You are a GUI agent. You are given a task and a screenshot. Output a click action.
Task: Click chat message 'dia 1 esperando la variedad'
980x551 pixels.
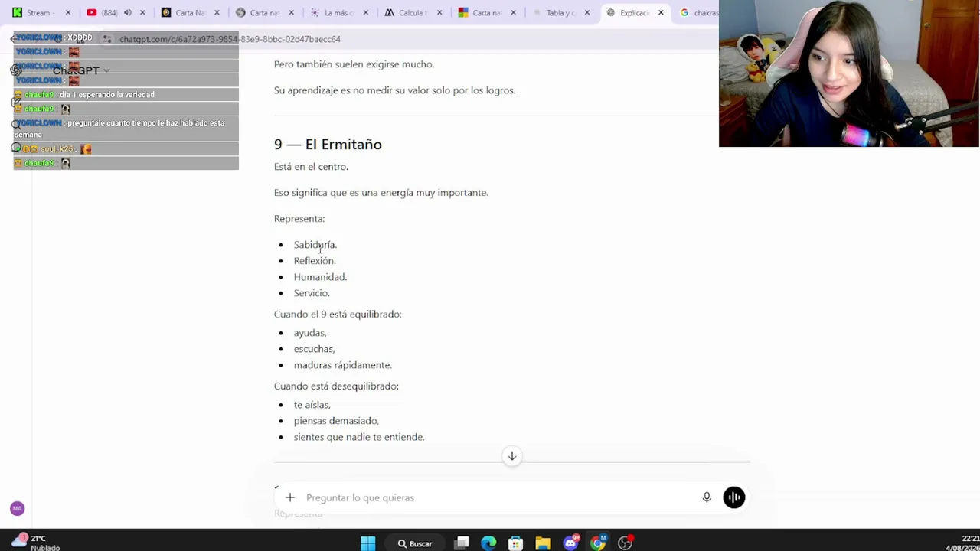pos(107,94)
